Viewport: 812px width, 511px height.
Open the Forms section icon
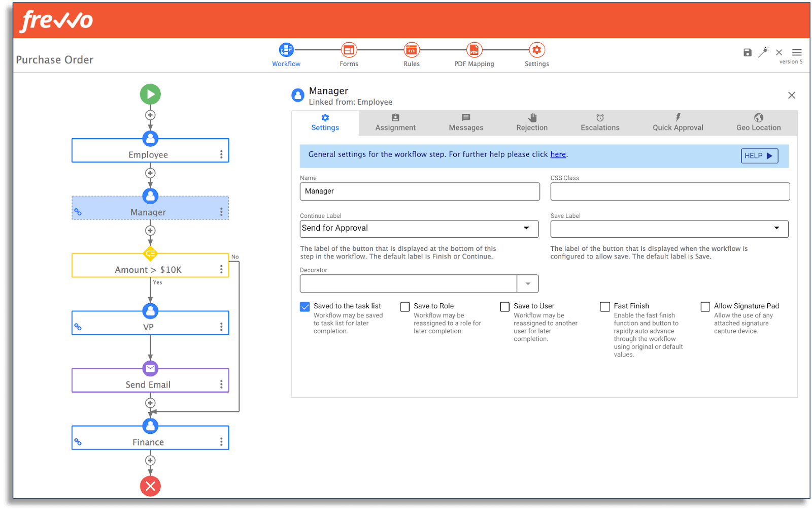coord(349,50)
